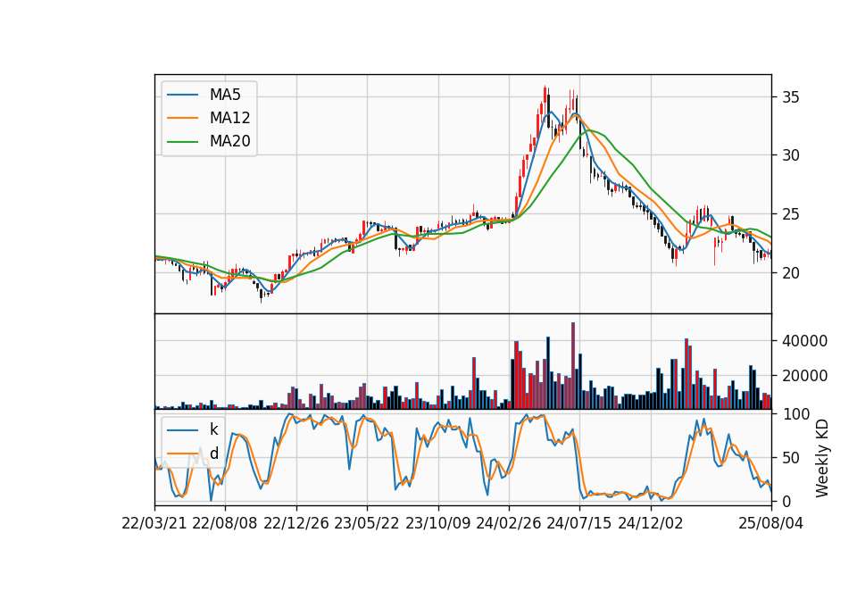This screenshot has width=857, height=616.
Task: Click the 22/08/08 date label
Action: click(x=225, y=523)
